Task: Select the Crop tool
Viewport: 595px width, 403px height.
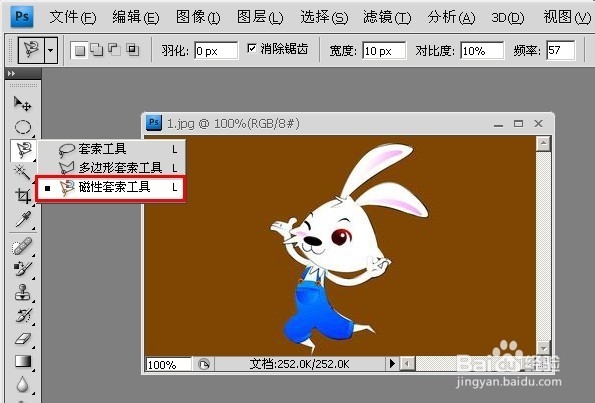Action: 22,196
